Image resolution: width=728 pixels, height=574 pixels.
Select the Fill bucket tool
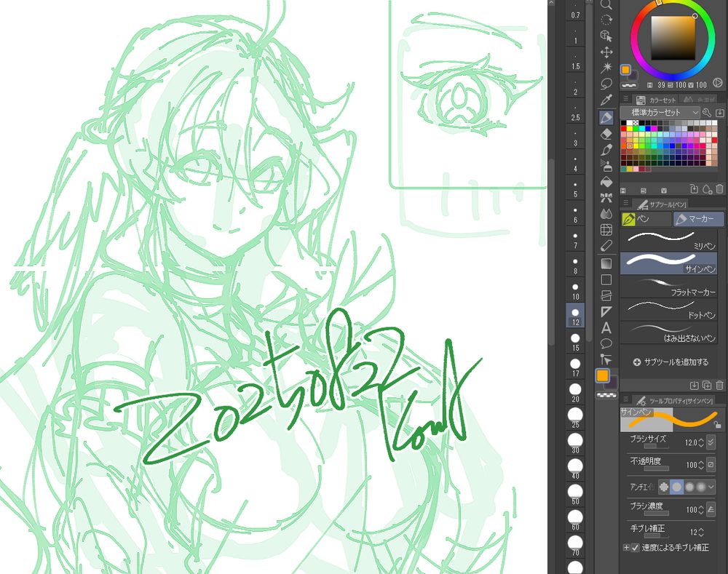(606, 182)
